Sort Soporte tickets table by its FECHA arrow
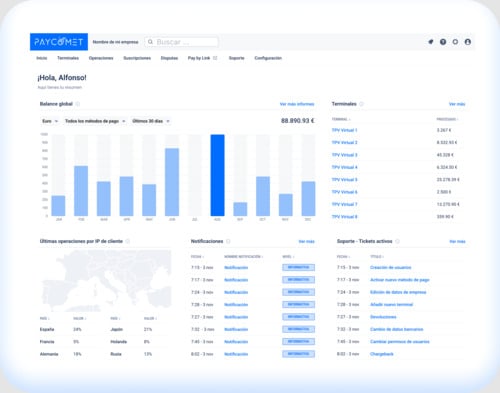Image resolution: width=500 pixels, height=393 pixels. click(349, 257)
